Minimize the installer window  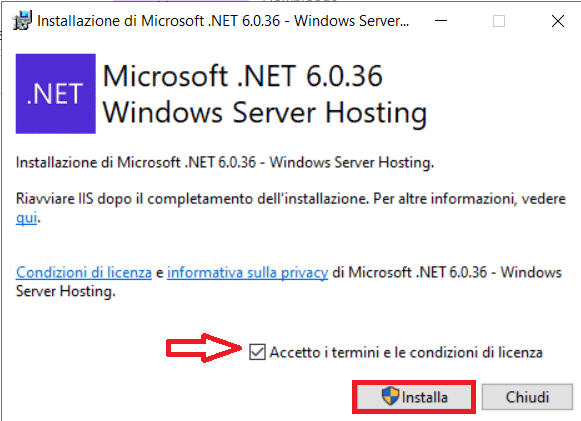[x=441, y=21]
